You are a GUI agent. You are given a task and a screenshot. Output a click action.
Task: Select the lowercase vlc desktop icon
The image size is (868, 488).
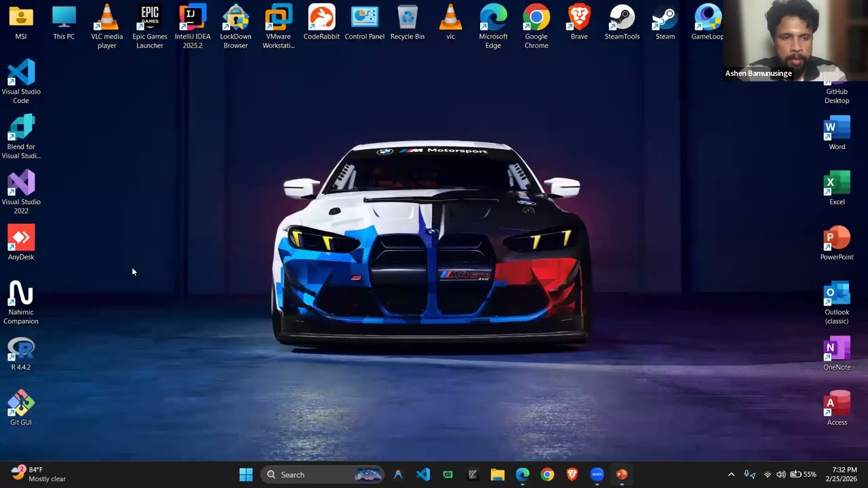pyautogui.click(x=450, y=22)
